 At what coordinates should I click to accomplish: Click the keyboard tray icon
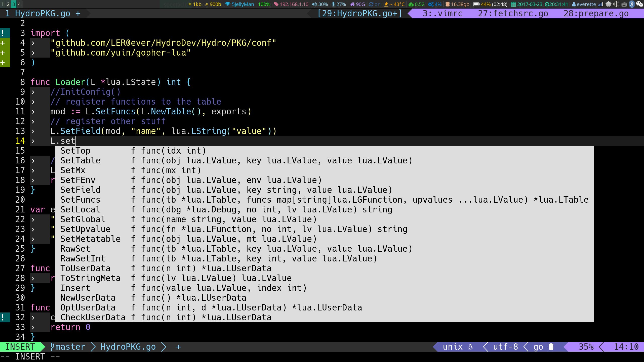click(624, 4)
